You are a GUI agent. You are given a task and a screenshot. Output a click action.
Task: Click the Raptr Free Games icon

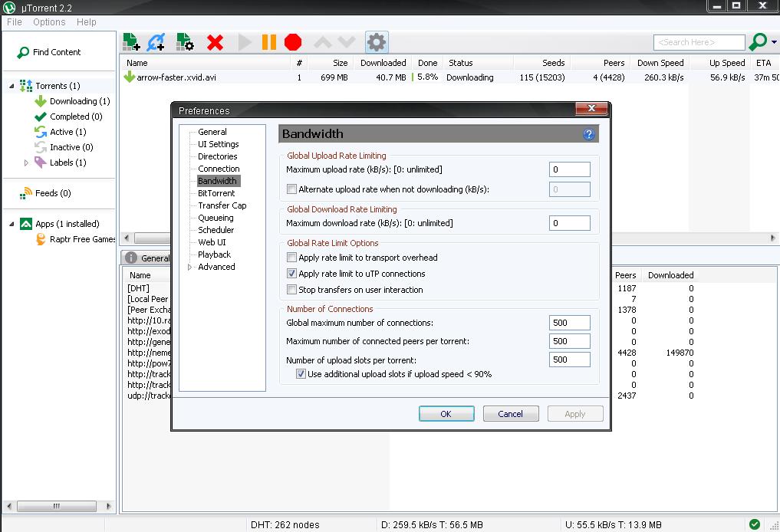tap(41, 239)
